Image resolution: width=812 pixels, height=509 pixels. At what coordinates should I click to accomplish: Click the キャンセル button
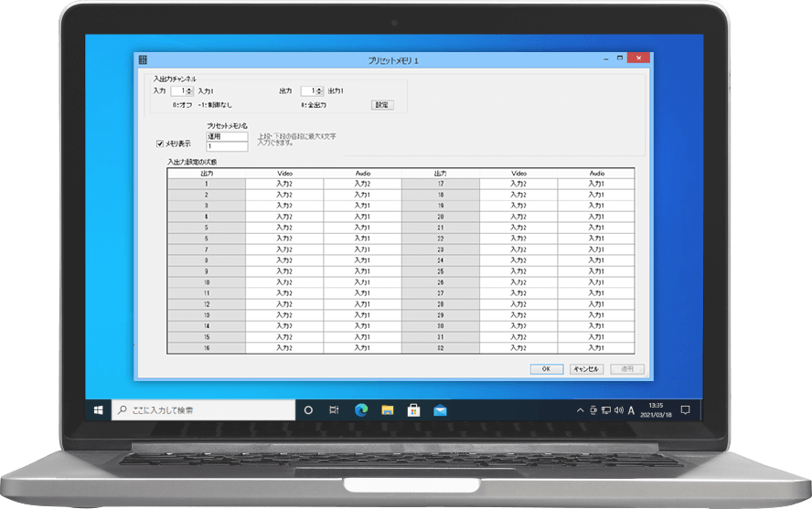[585, 369]
